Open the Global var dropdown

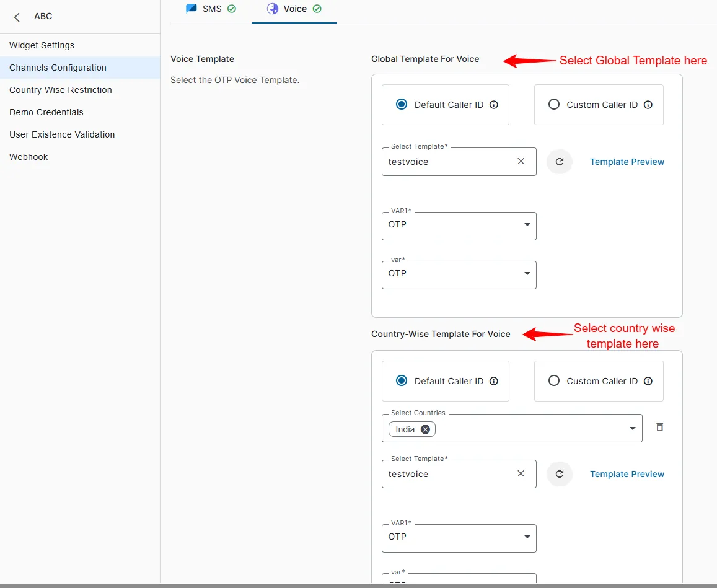click(459, 275)
